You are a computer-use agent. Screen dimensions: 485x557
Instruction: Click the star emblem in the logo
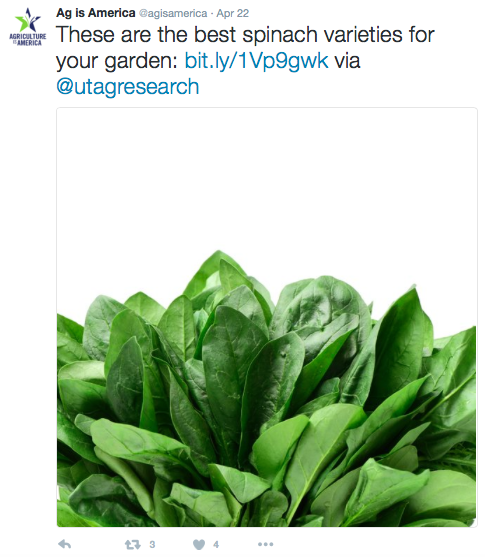point(28,20)
